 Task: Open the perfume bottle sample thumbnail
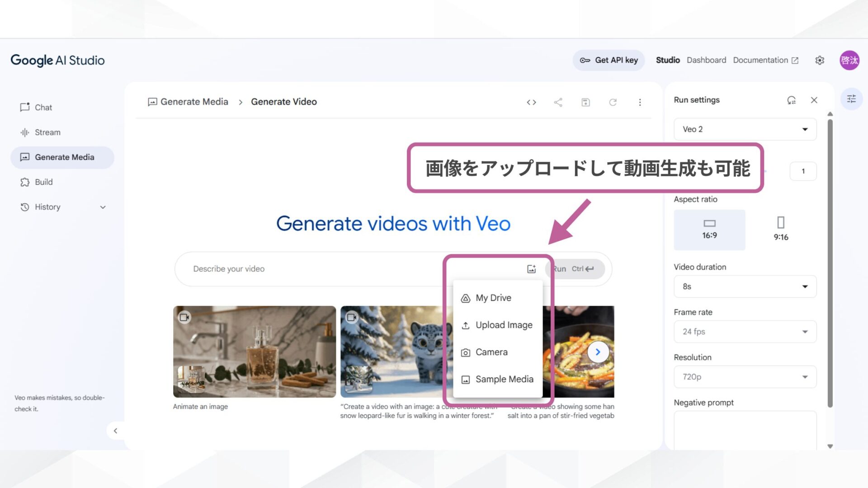pos(255,352)
